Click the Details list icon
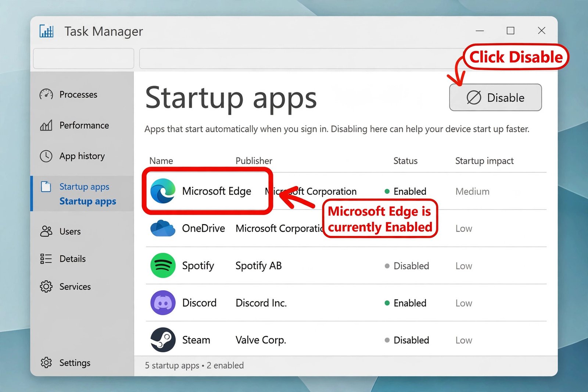The image size is (588, 392). click(x=46, y=259)
